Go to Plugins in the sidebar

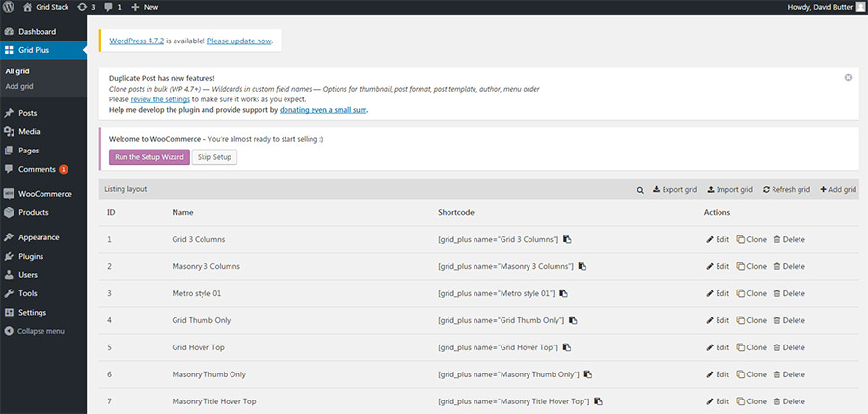31,256
